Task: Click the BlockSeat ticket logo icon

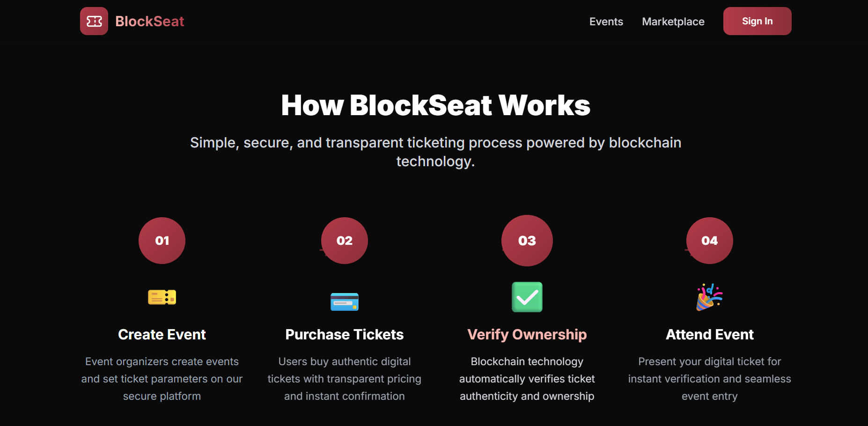Action: pos(94,21)
